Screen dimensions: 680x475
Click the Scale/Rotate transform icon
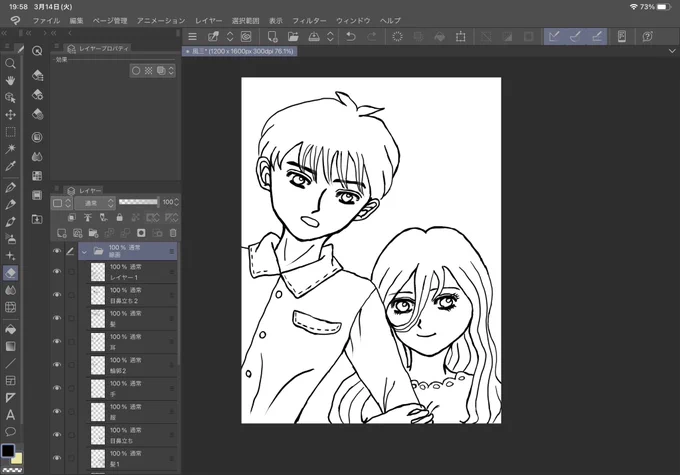coord(461,37)
